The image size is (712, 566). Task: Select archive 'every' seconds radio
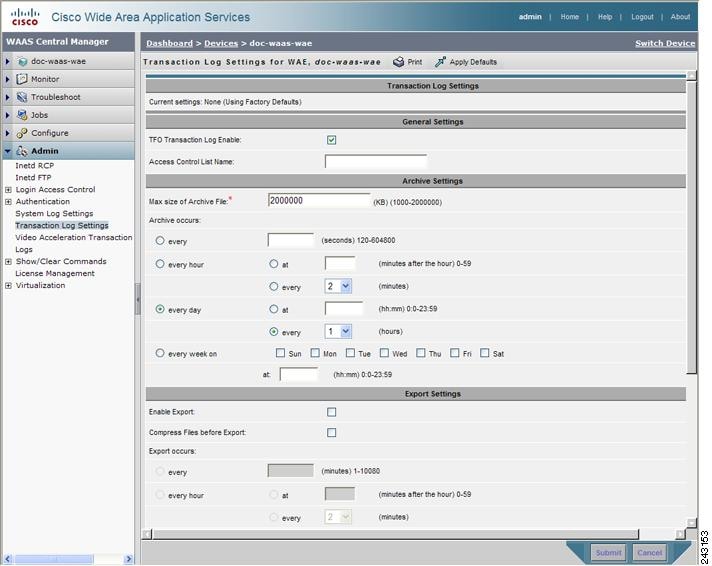coord(160,241)
